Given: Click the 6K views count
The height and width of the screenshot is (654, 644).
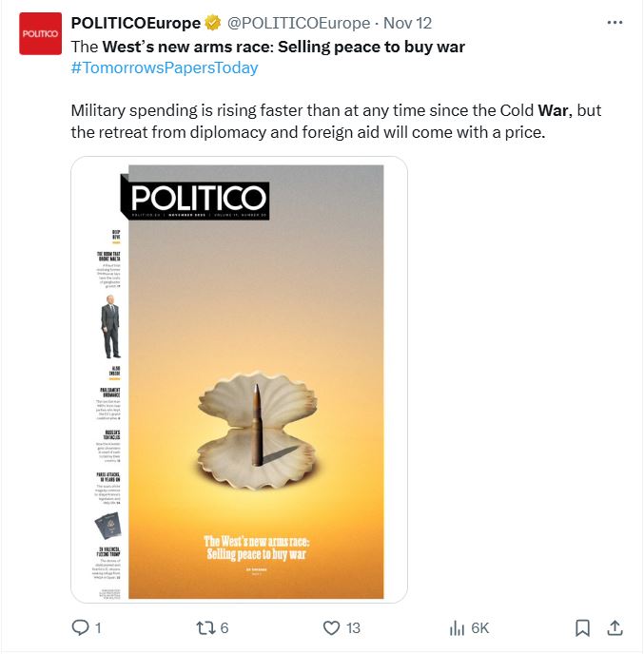Looking at the screenshot, I should point(479,627).
